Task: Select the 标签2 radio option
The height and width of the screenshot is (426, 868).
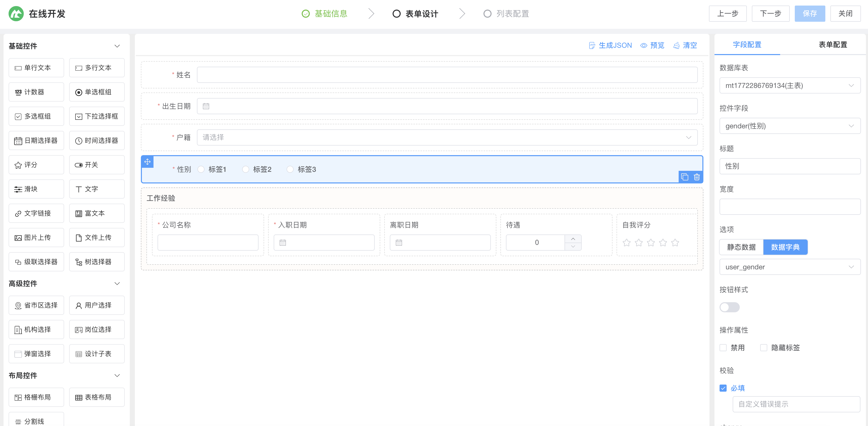Action: coord(246,169)
